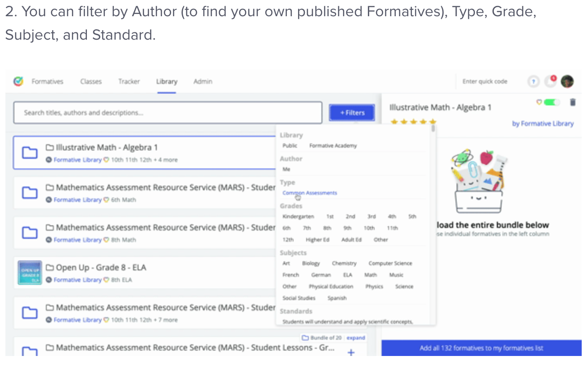
Task: Open the by Formative Library link
Action: pyautogui.click(x=543, y=123)
